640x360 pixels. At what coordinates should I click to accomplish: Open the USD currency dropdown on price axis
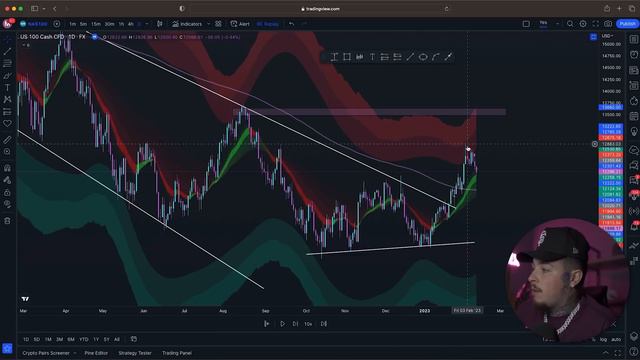(607, 36)
